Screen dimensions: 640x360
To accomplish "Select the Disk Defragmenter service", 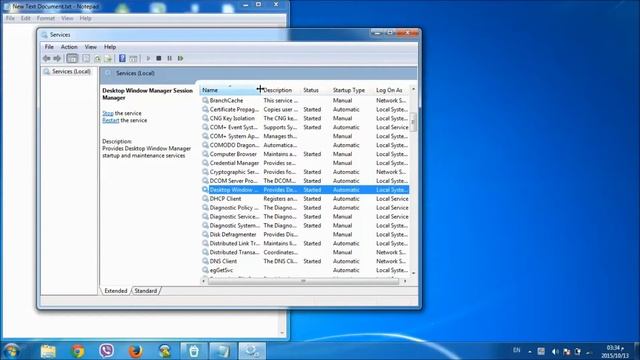I will (305, 235).
